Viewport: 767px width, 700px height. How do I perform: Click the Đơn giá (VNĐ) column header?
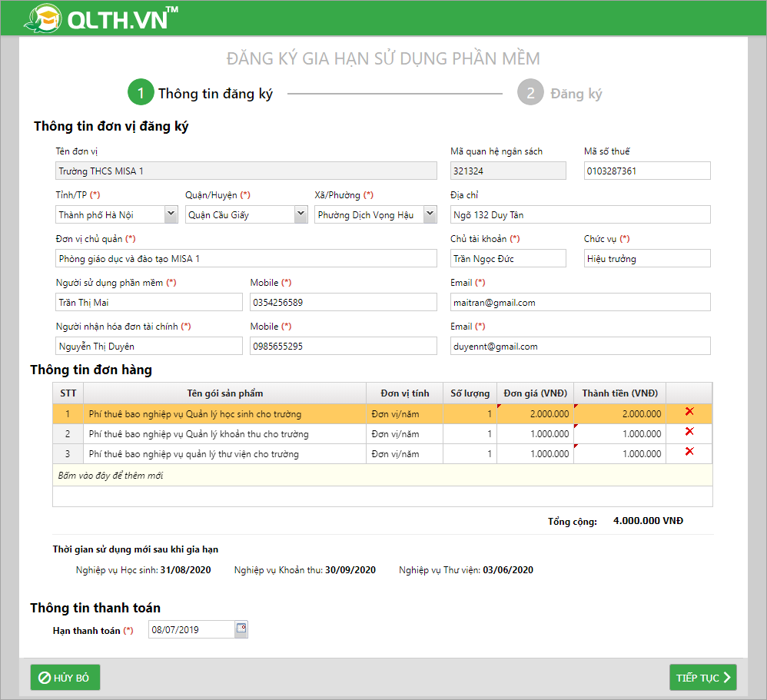tap(536, 393)
